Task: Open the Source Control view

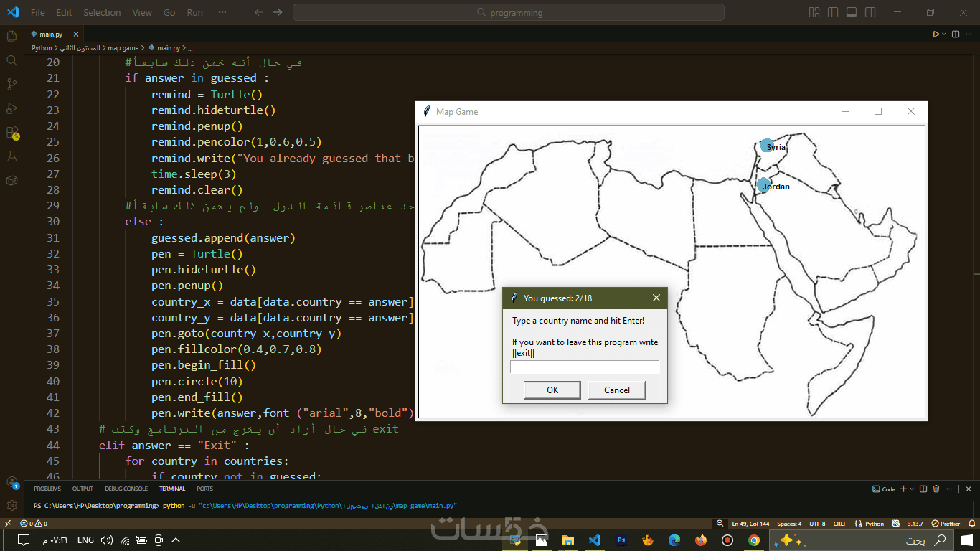Action: point(11,85)
